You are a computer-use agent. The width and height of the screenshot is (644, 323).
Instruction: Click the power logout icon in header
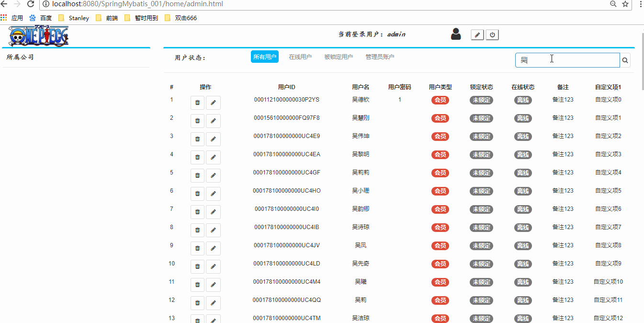[x=492, y=35]
